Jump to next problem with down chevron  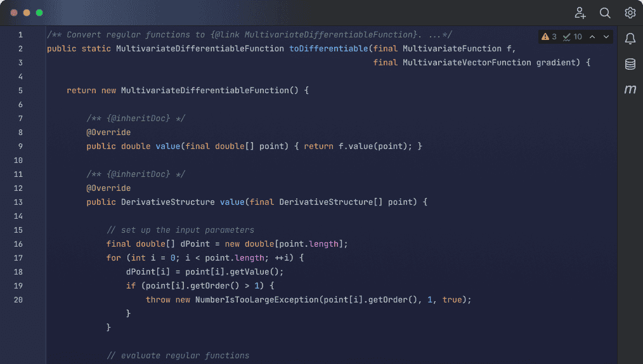click(x=606, y=37)
